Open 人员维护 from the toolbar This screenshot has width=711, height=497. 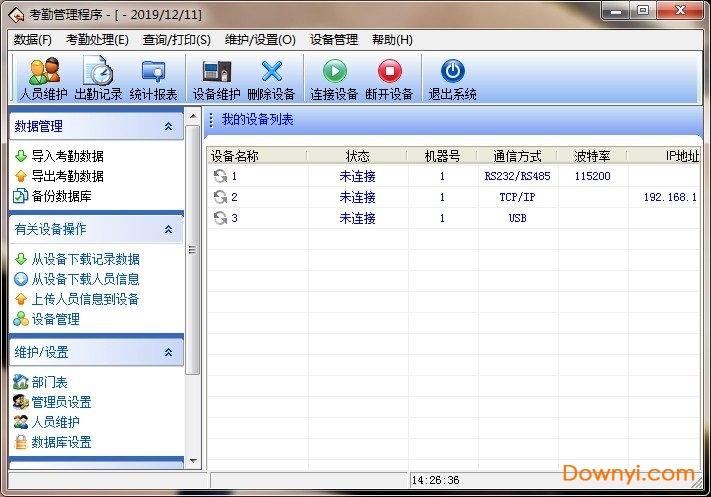tap(44, 79)
